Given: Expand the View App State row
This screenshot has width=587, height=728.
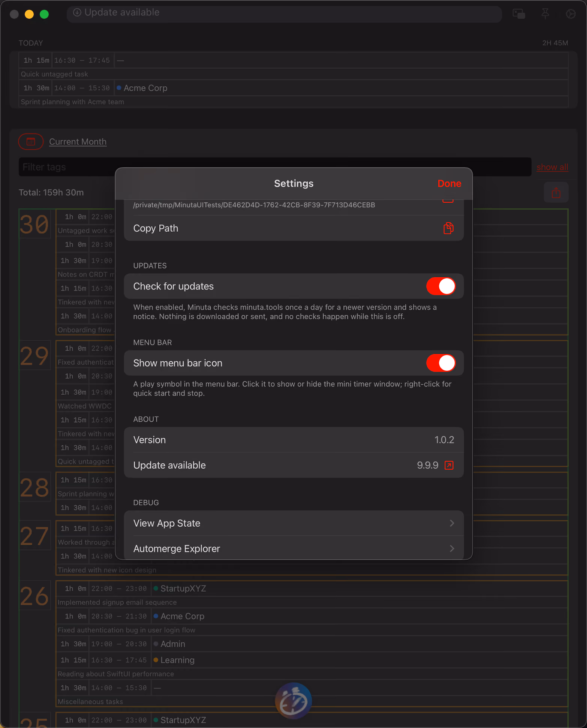Looking at the screenshot, I should point(294,523).
